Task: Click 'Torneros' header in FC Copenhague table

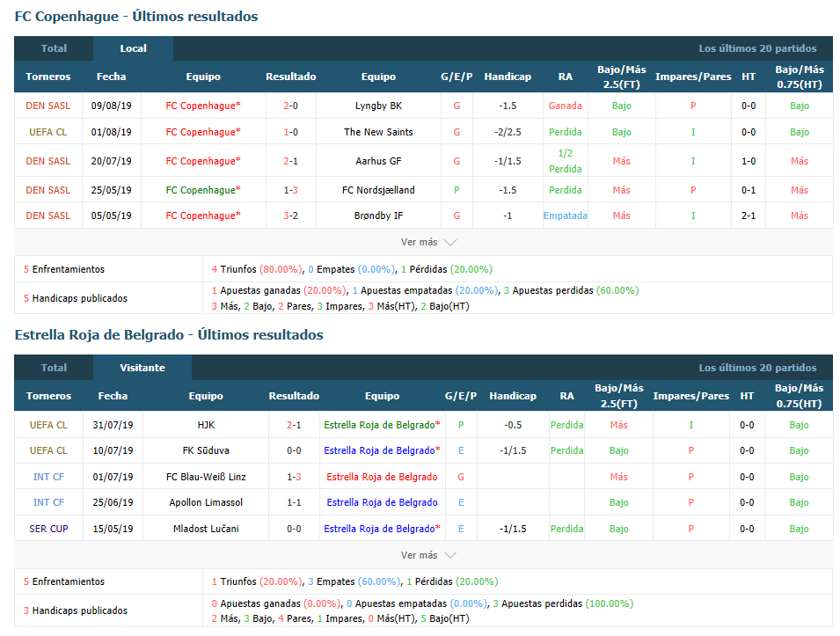Action: click(x=48, y=77)
